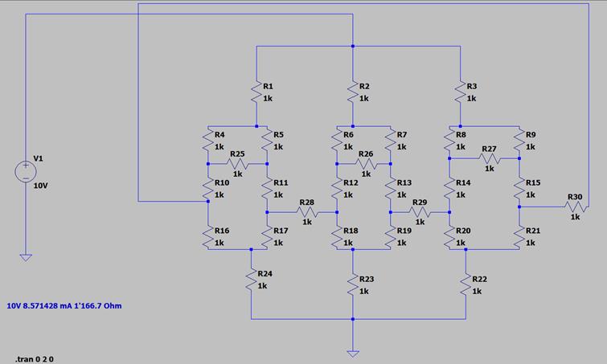The image size is (607, 364).
Task: Click the 10V value label of V1
Action: pos(42,184)
